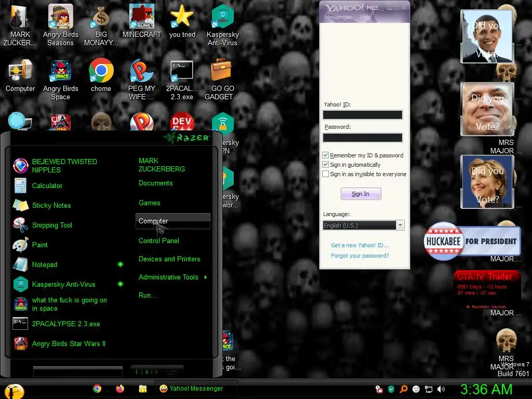
Task: Click the Huckabee For President gadget
Action: (x=472, y=241)
